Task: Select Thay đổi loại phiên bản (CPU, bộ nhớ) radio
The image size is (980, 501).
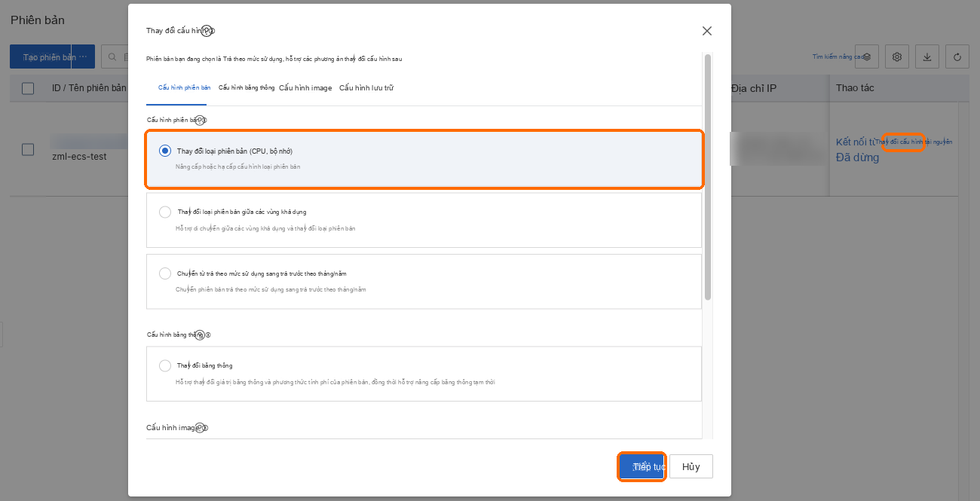Action: pos(165,151)
